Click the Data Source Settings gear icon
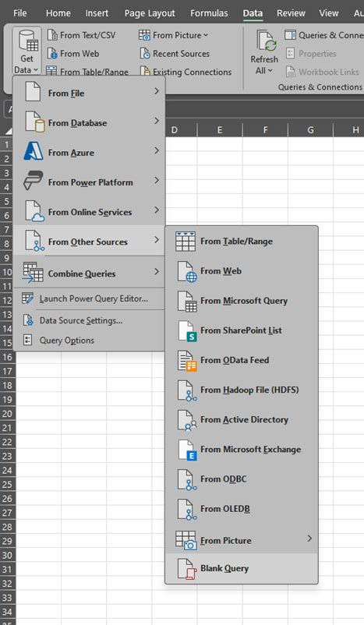This screenshot has height=625, width=364. [27, 320]
